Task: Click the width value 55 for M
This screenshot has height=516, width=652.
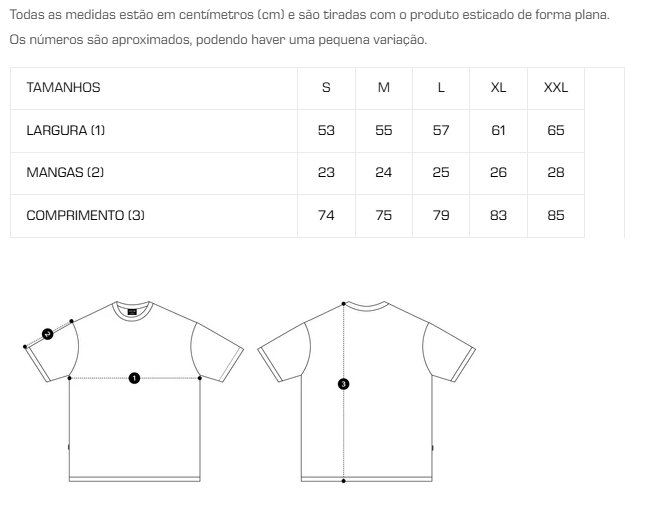Action: [x=383, y=131]
